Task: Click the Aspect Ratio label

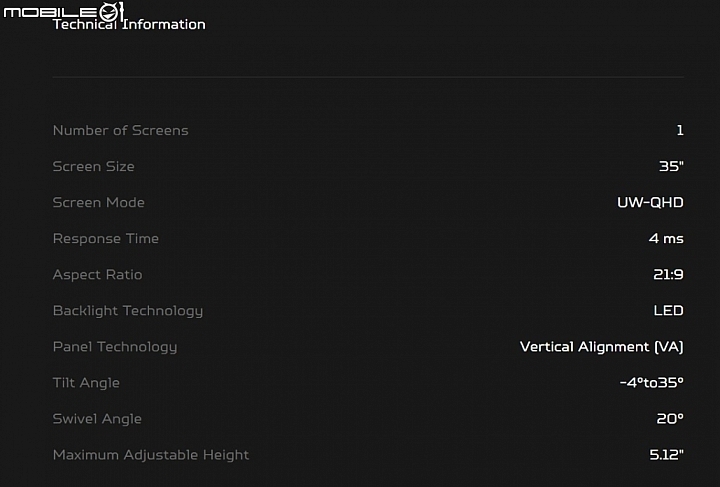Action: point(98,274)
